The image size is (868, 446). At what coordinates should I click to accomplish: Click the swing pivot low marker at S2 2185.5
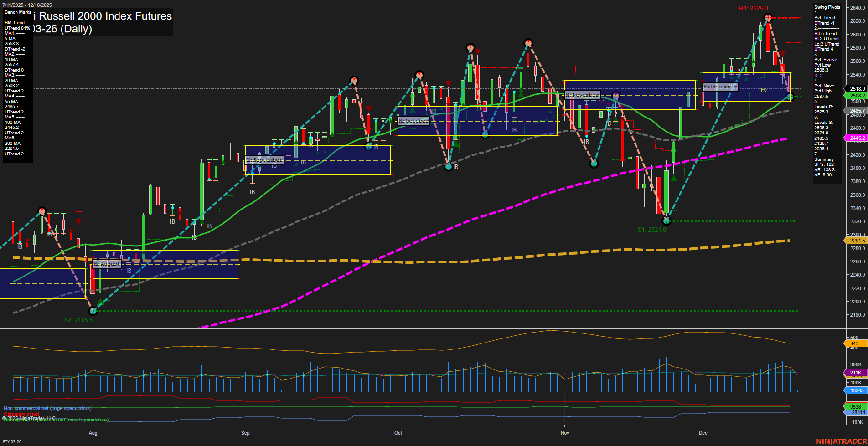[x=93, y=311]
